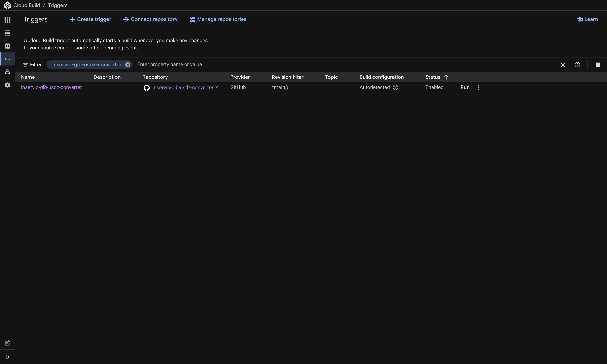The height and width of the screenshot is (364, 607).
Task: Open the Dashboard icon in sidebar
Action: [7, 20]
